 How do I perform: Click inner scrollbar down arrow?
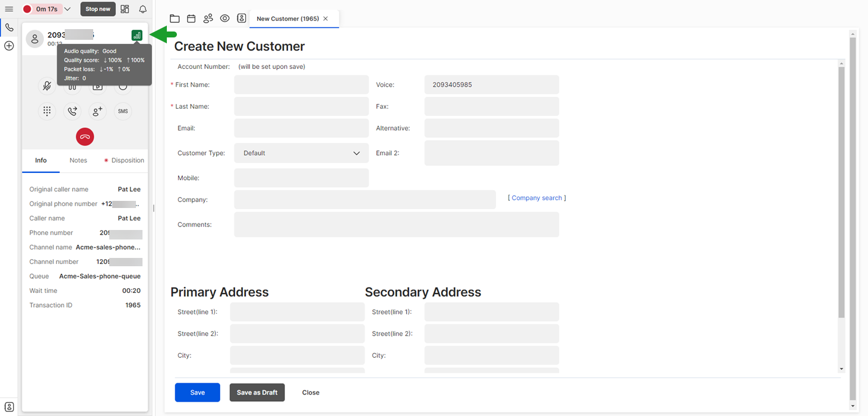click(x=841, y=369)
